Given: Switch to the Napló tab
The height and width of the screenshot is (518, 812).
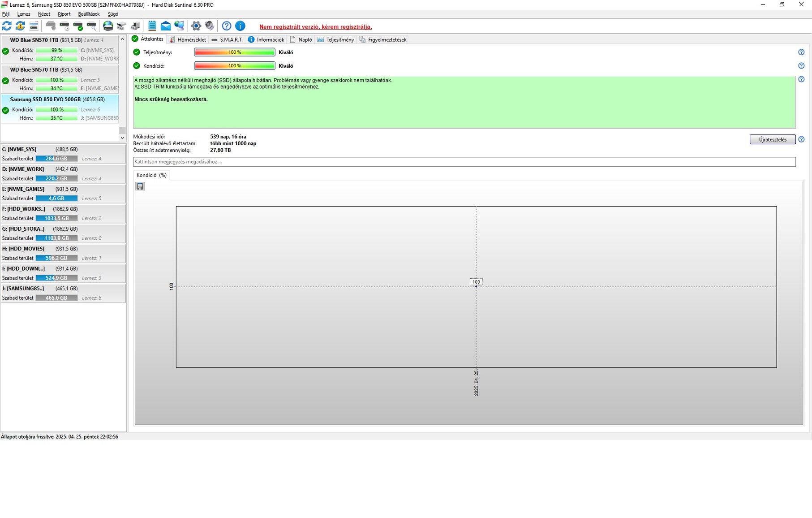Looking at the screenshot, I should (x=301, y=40).
